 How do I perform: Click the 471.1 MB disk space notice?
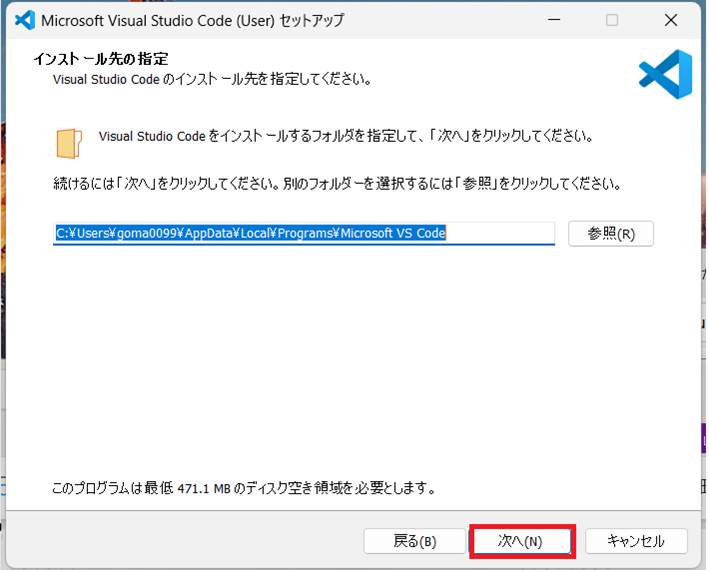[243, 489]
